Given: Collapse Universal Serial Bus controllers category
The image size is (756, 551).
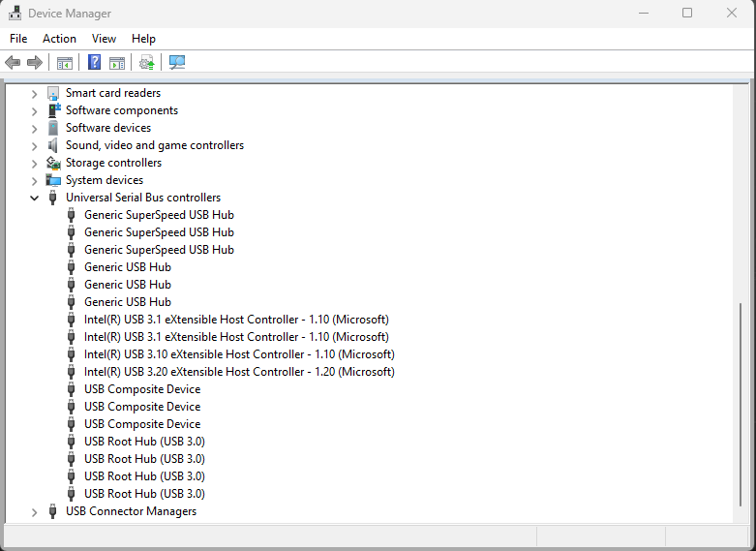Looking at the screenshot, I should click(35, 198).
